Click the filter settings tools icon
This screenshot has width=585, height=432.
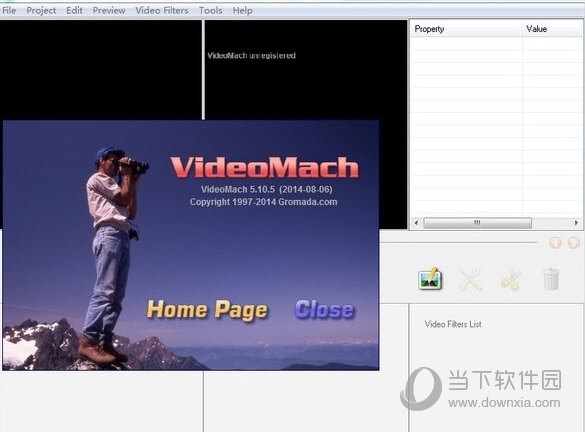click(470, 279)
